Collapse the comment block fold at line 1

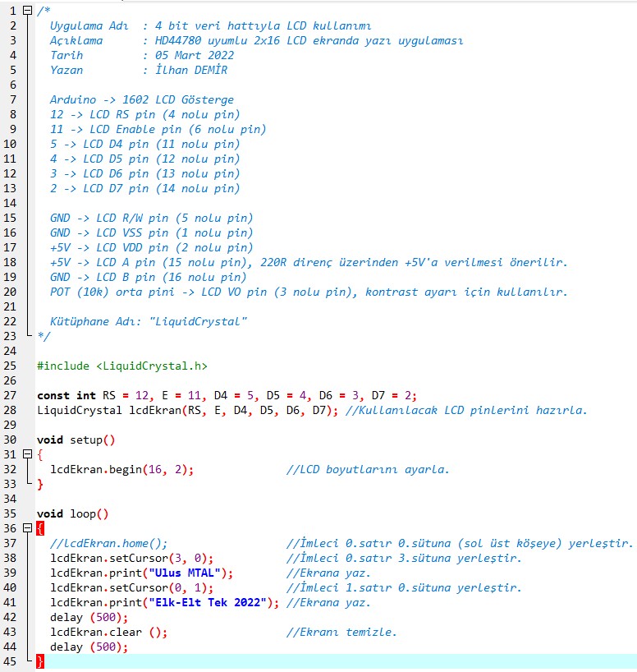coord(27,11)
